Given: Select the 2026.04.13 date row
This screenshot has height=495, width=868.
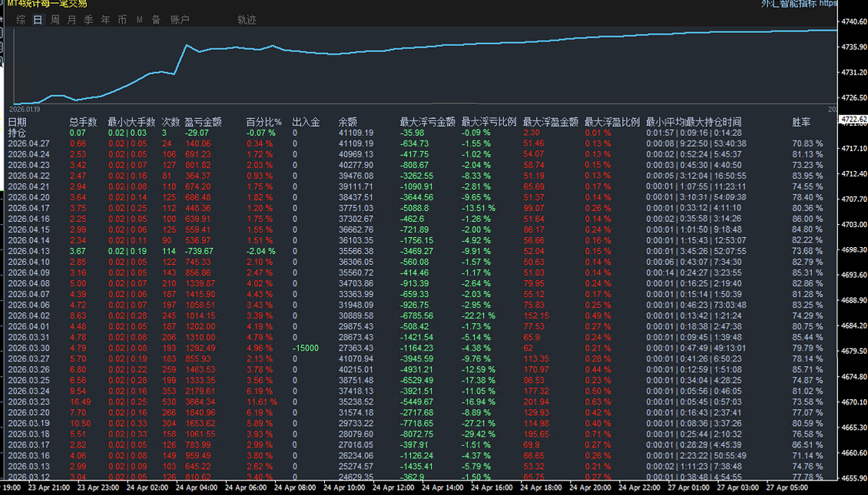Looking at the screenshot, I should click(x=28, y=251).
